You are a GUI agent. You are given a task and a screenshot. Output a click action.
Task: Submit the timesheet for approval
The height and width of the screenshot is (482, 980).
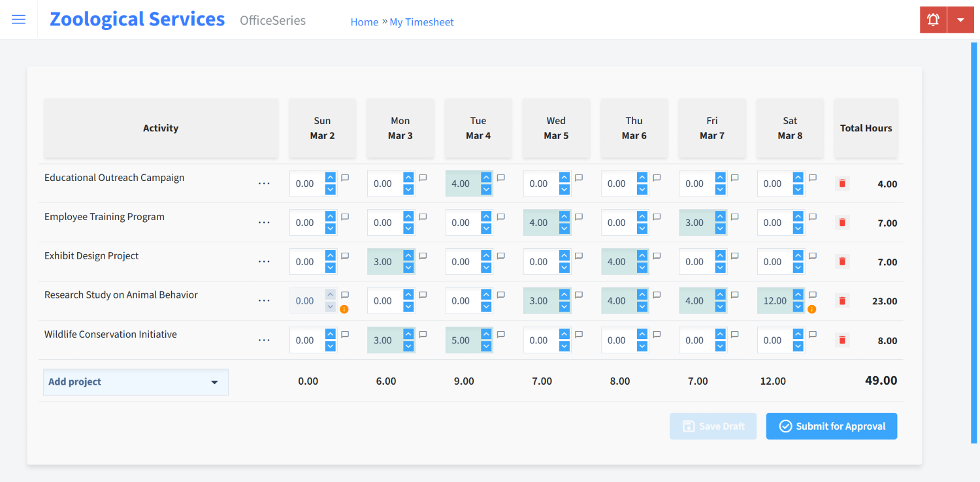[x=831, y=426]
